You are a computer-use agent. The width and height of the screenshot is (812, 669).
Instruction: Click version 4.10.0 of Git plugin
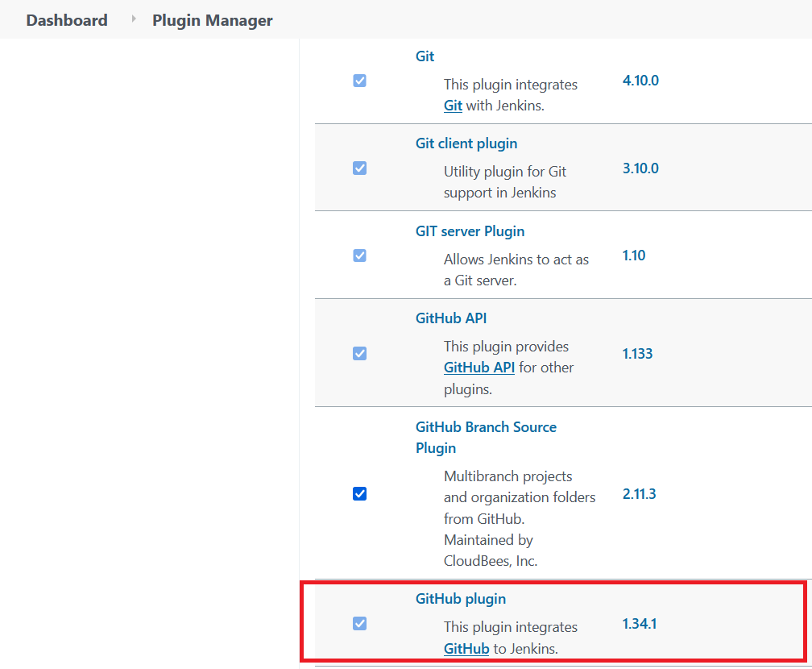tap(640, 81)
